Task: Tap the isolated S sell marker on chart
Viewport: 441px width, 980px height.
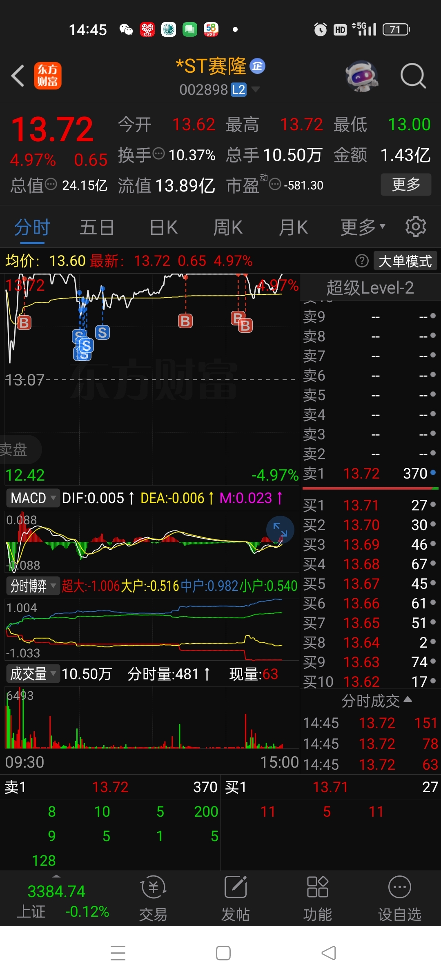Action: [x=102, y=332]
